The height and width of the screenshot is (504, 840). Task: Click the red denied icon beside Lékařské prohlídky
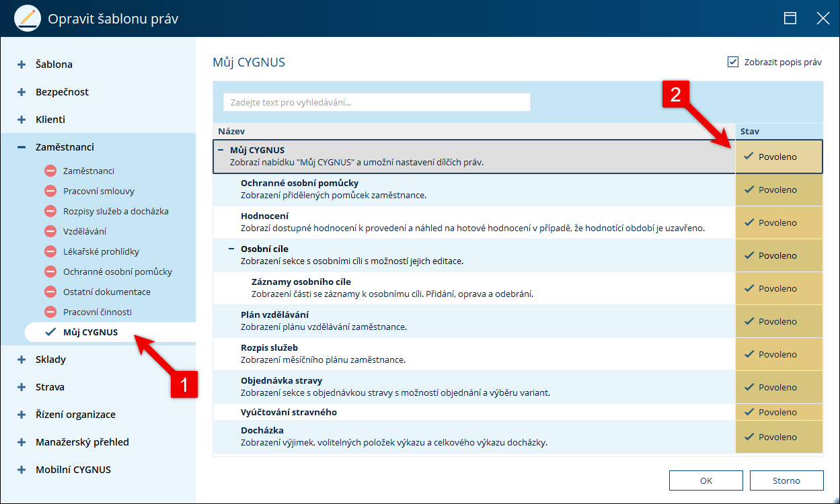50,252
